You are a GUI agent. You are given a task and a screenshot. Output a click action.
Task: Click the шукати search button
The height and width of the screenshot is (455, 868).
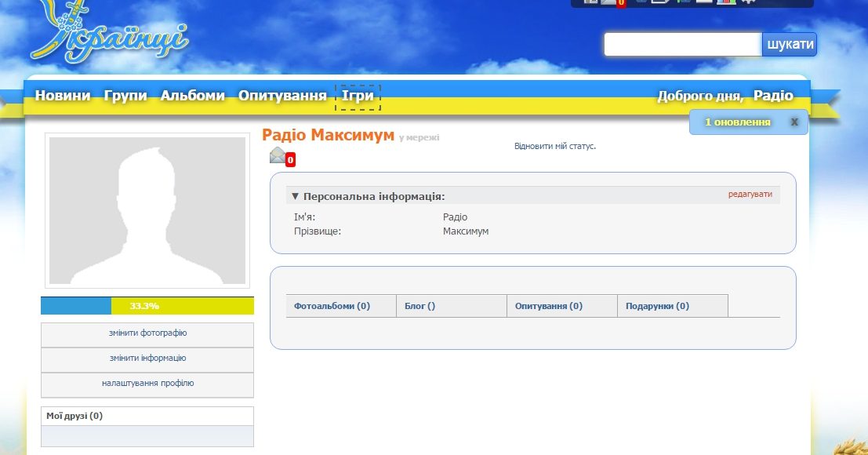click(x=790, y=44)
